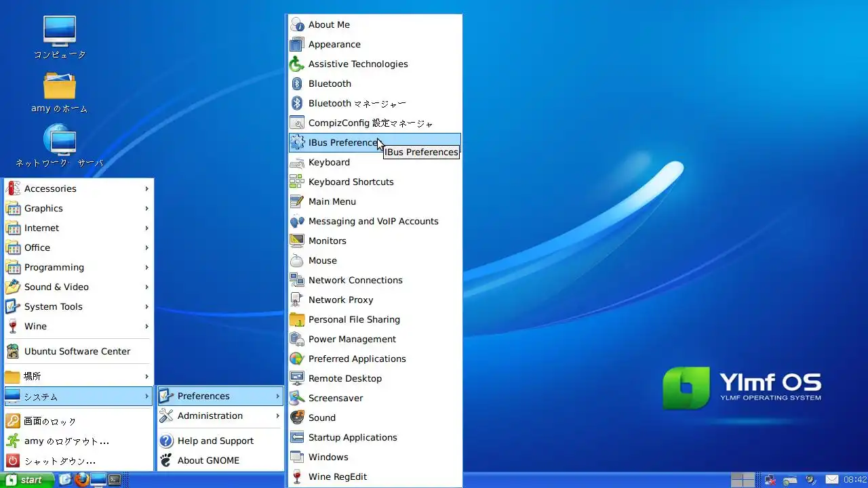Open Wine RegEdit wine glass icon
The height and width of the screenshot is (488, 868).
297,476
